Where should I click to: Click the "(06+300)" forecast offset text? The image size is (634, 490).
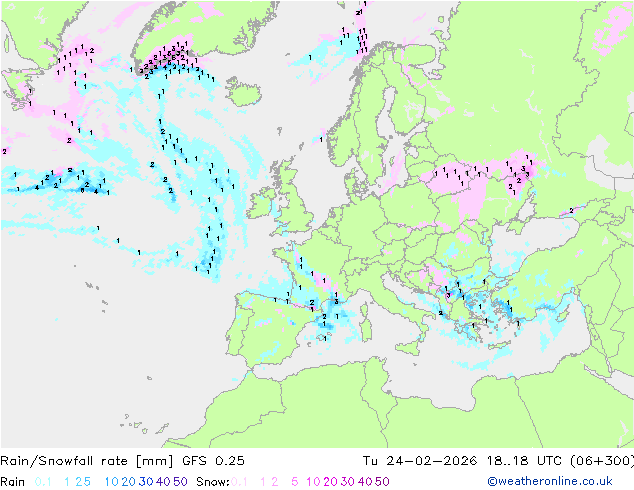[602, 461]
